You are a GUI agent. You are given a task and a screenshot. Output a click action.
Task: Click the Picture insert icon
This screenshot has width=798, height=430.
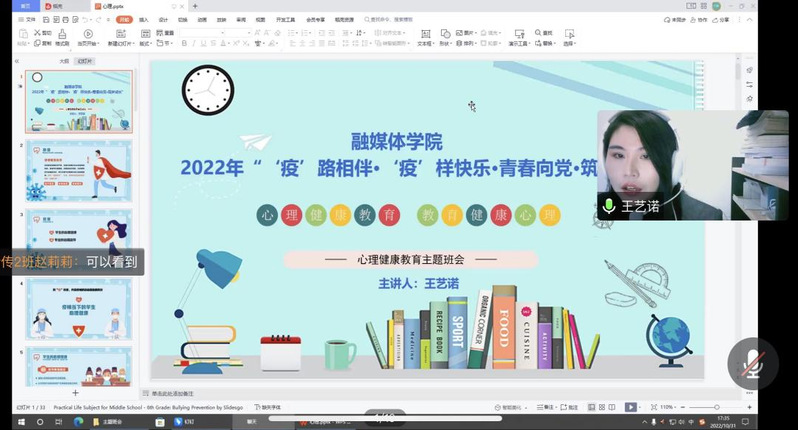point(460,33)
